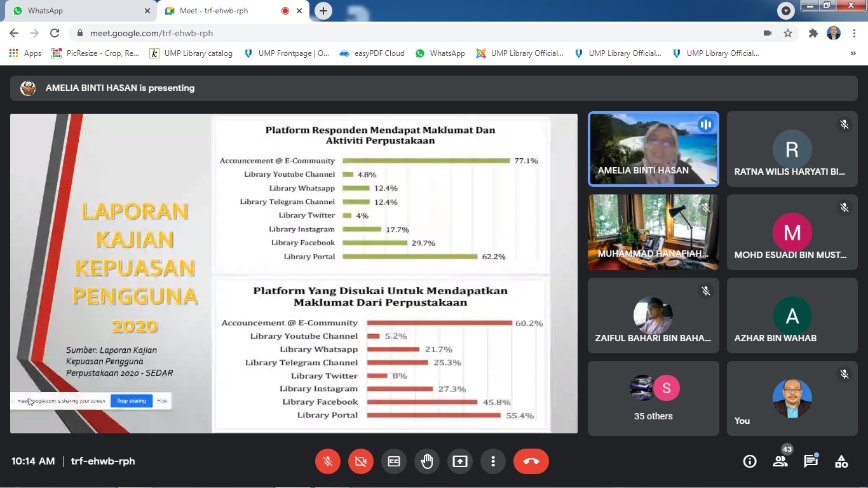View site information lock icon

pyautogui.click(x=79, y=33)
